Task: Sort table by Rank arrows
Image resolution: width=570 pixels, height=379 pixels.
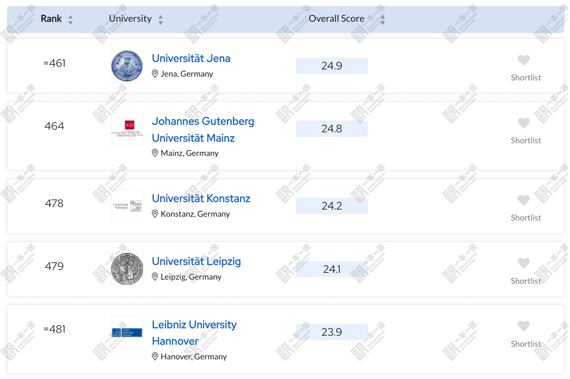Action: pos(71,19)
